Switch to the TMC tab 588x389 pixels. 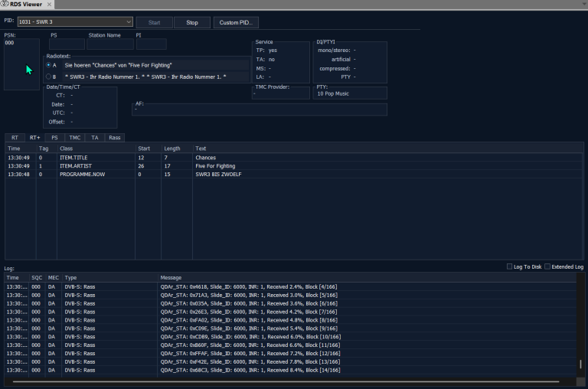75,138
